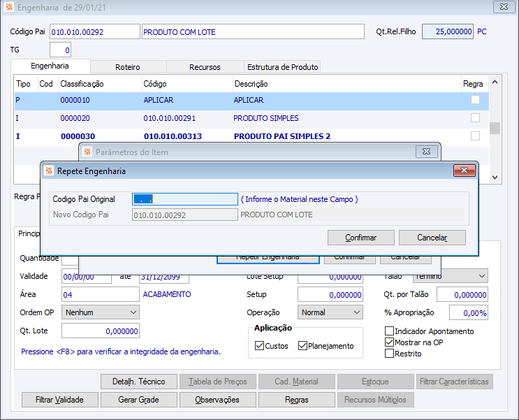
Task: Tick Regra checkbox for APLICAR row
Action: (x=475, y=100)
